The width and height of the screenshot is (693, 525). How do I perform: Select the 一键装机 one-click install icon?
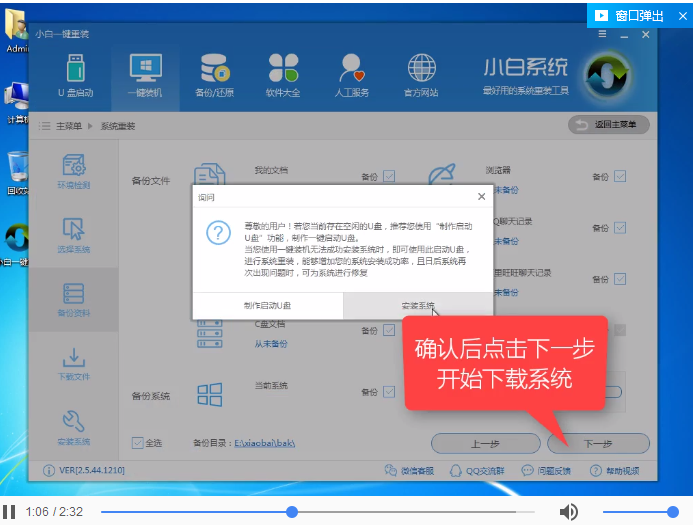tap(145, 76)
